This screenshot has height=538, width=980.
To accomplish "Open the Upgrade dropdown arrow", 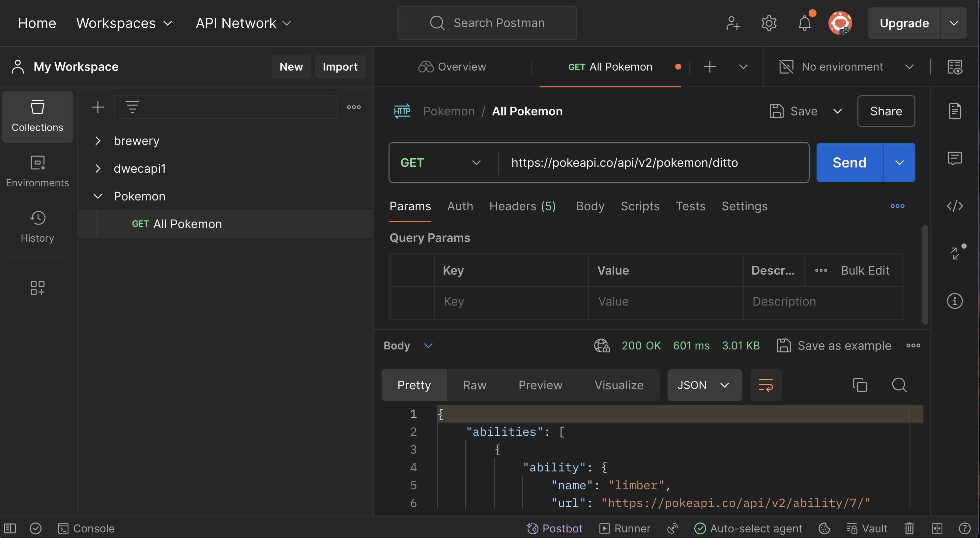I will tap(954, 23).
